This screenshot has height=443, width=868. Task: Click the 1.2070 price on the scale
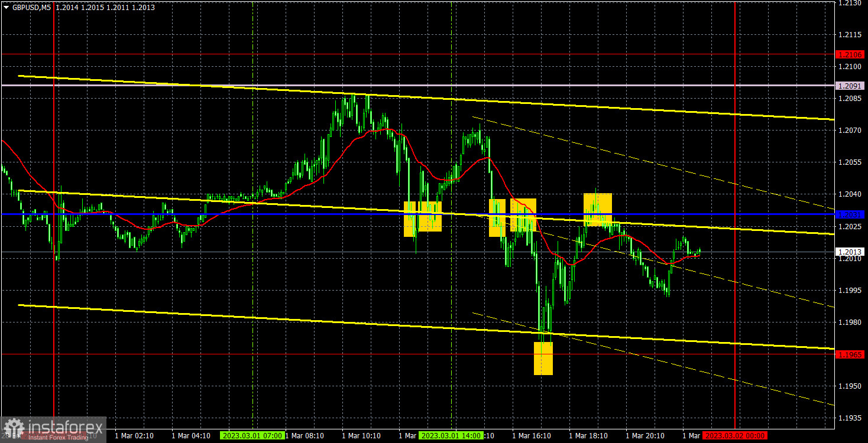850,131
